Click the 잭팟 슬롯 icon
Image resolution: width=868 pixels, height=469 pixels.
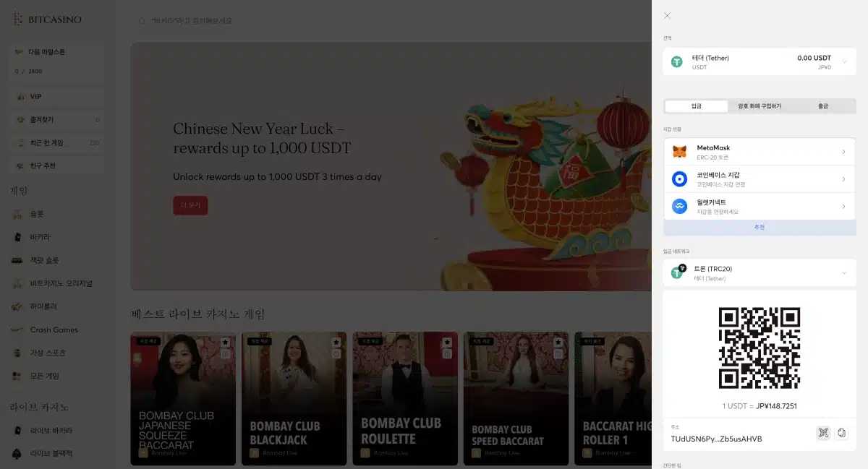(x=17, y=260)
